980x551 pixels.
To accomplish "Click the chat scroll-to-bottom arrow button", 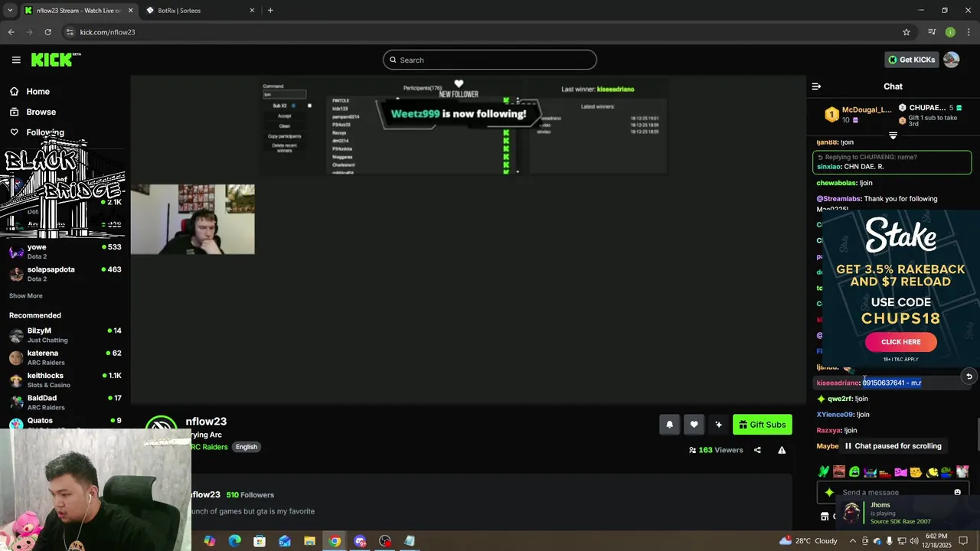I will (969, 376).
